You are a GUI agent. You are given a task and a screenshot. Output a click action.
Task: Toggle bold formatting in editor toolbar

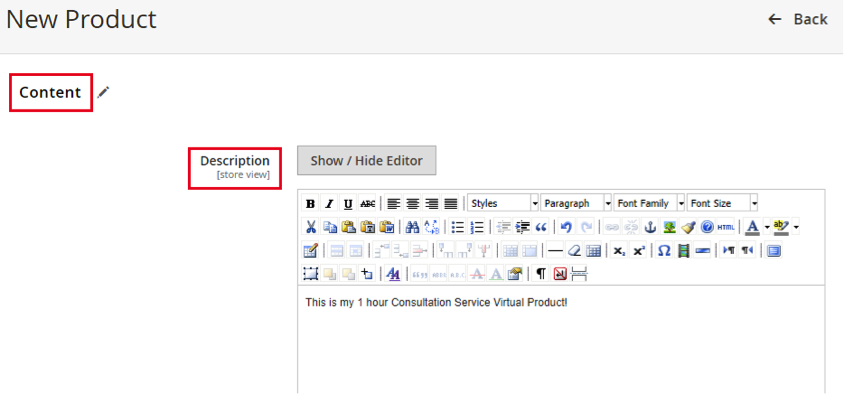click(310, 203)
